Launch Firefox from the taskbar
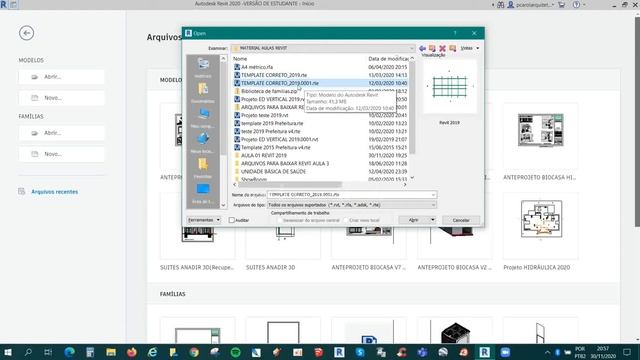This screenshot has width=640, height=360. click(x=131, y=352)
